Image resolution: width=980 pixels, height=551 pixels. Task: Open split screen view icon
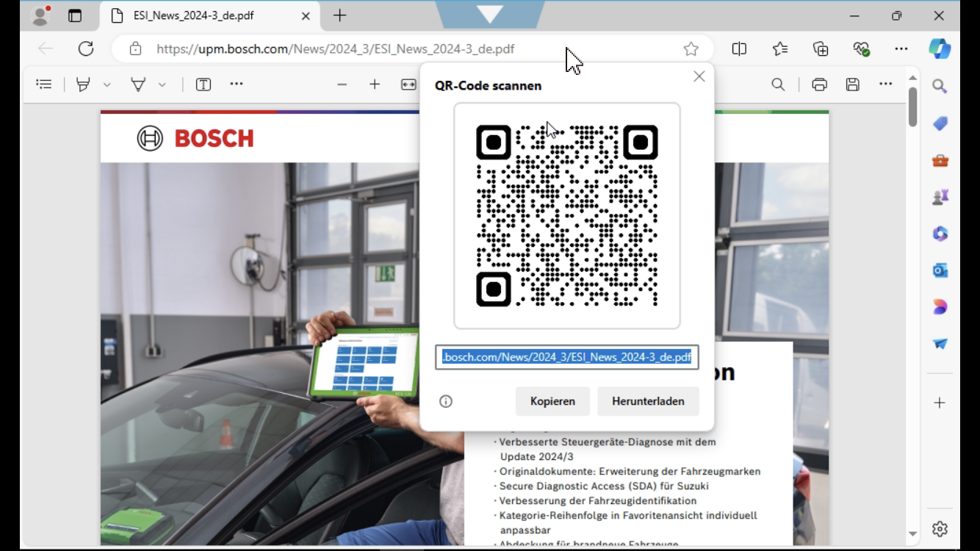pyautogui.click(x=739, y=48)
